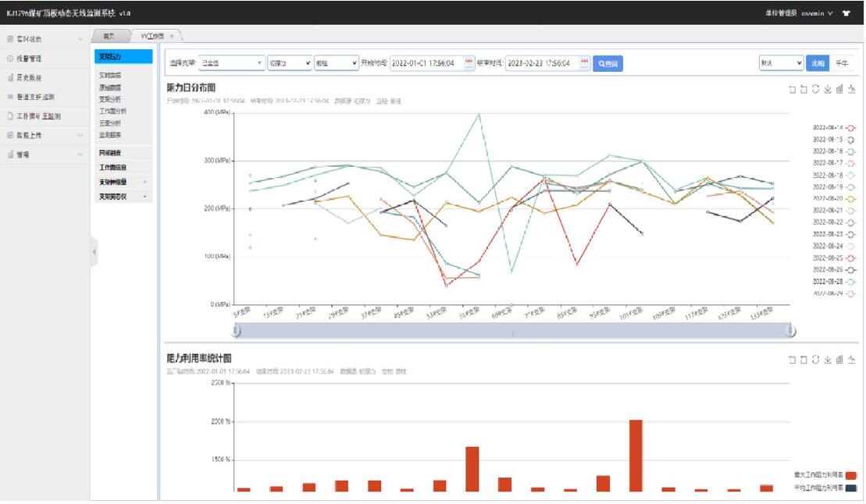Switch top chart to bar chart view
Screen dimensions: 866x504
839,90
